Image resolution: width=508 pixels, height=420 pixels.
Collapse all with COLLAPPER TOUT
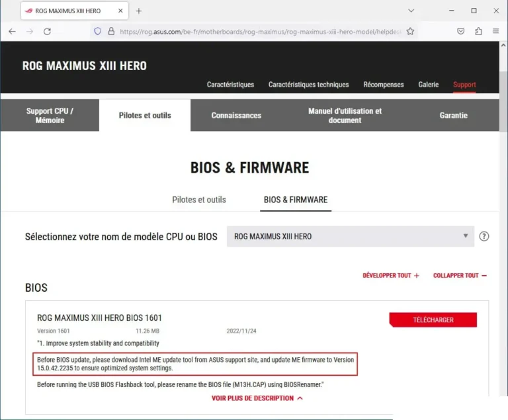[460, 275]
